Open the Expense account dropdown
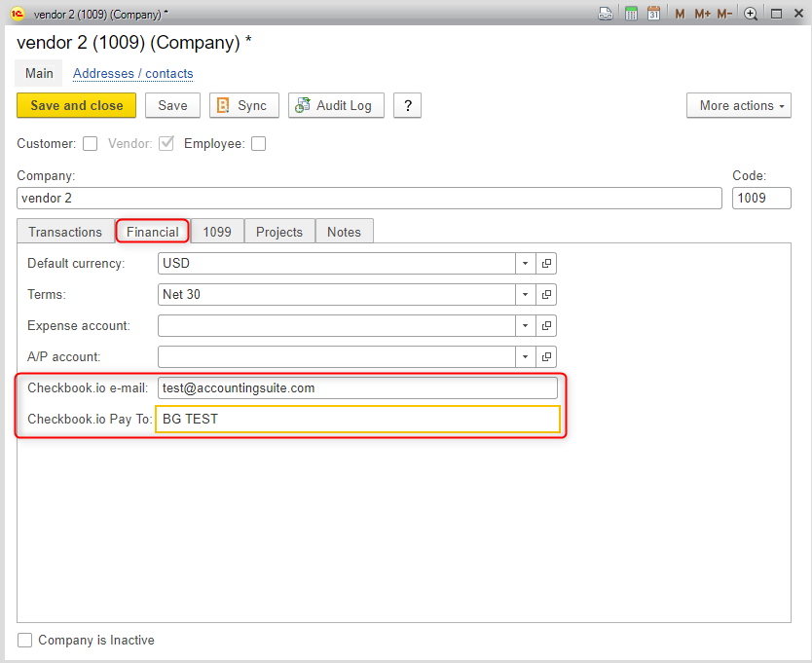 [x=525, y=325]
